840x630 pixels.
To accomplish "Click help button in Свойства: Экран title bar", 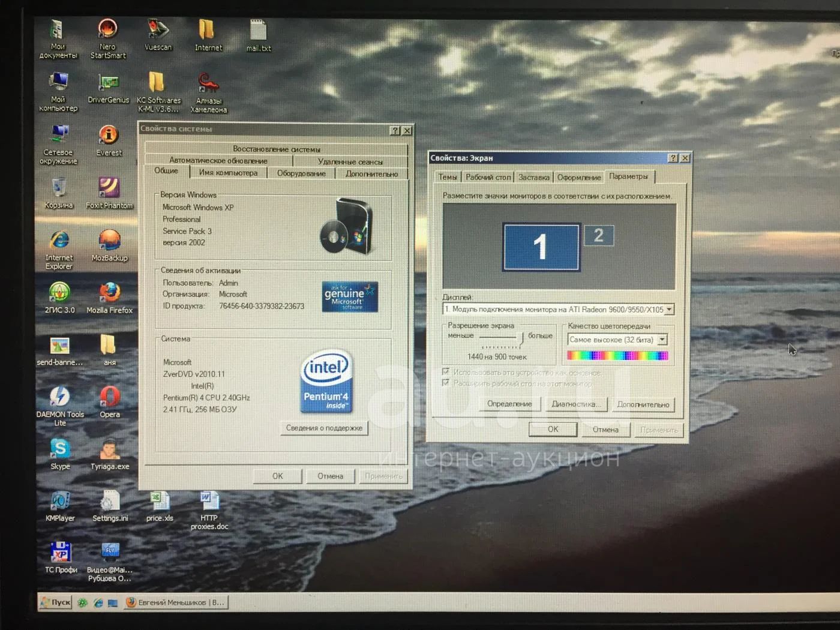I will [673, 158].
